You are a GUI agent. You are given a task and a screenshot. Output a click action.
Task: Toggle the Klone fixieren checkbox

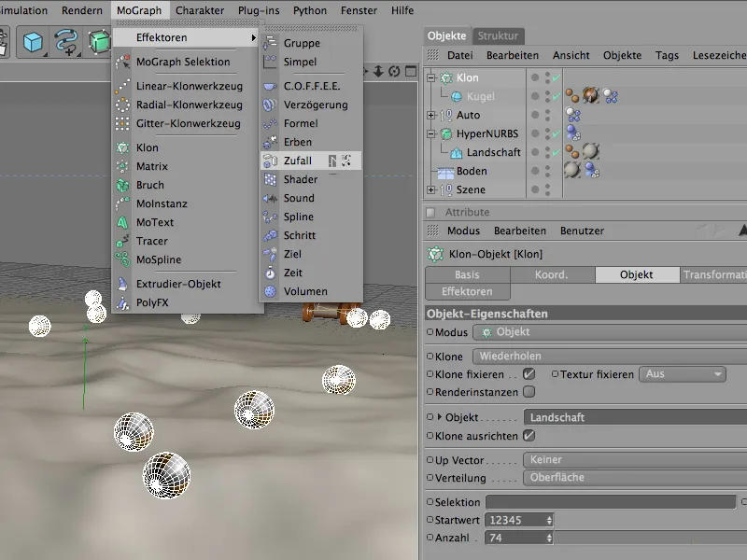pyautogui.click(x=529, y=374)
